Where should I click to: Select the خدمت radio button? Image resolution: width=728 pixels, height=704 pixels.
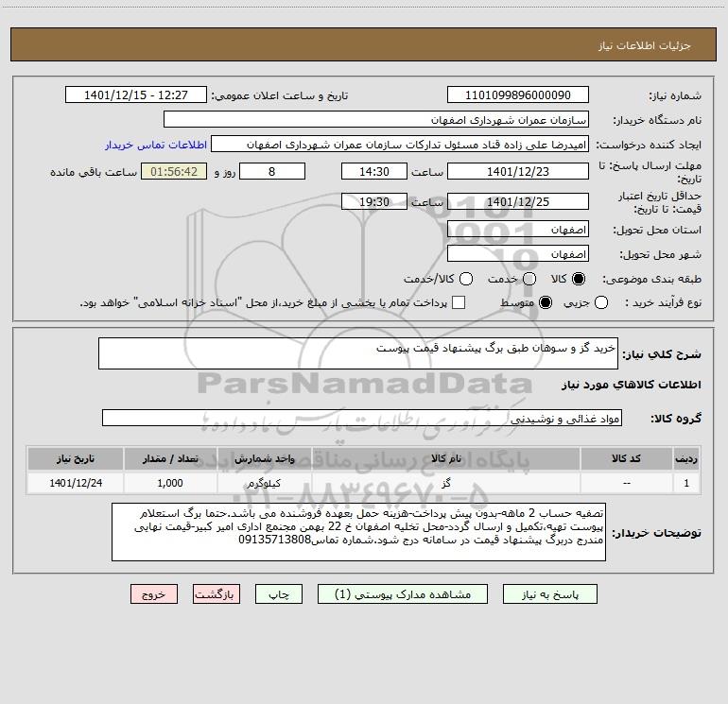point(529,279)
